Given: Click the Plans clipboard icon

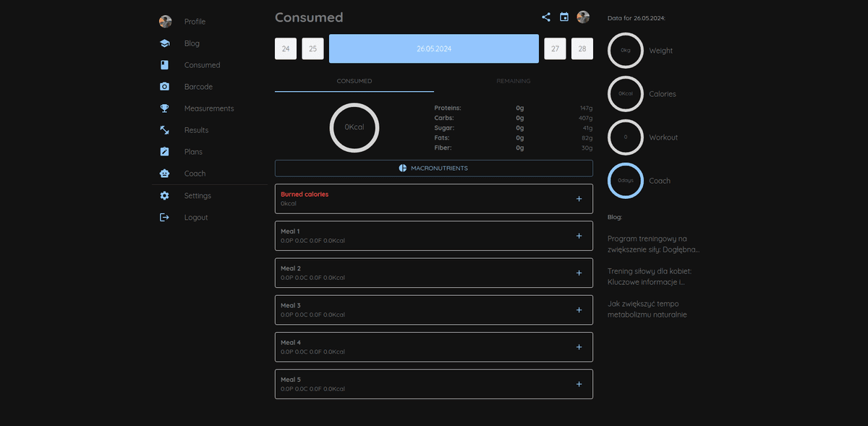Looking at the screenshot, I should tap(165, 152).
